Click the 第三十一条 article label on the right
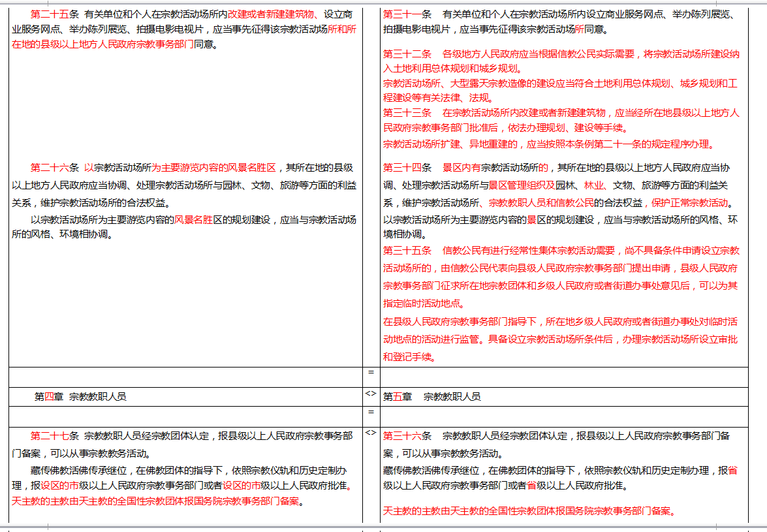Viewport: 767px width, 532px height. pos(407,14)
